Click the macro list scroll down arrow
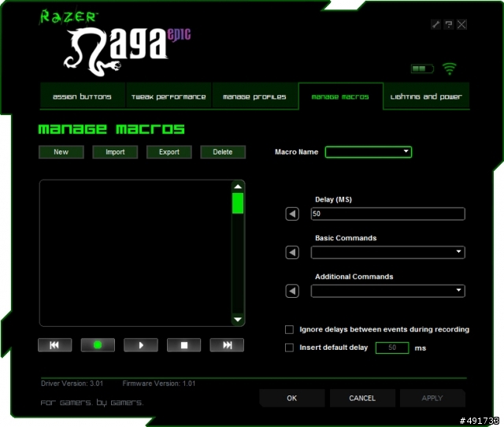Viewport: 504px width, 427px height. [x=238, y=319]
